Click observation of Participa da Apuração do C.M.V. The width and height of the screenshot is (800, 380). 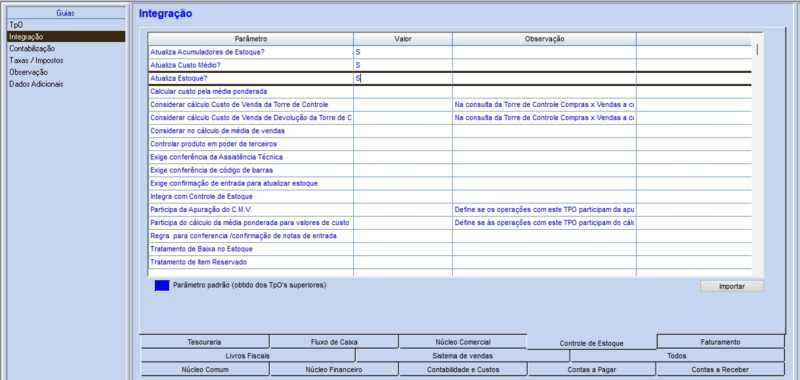pos(544,210)
